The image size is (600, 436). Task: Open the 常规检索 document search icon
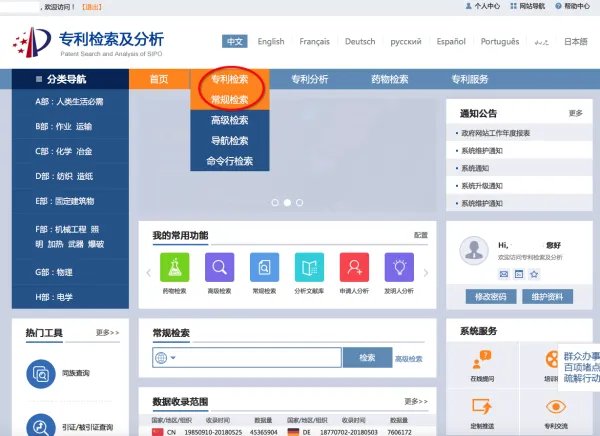[264, 267]
